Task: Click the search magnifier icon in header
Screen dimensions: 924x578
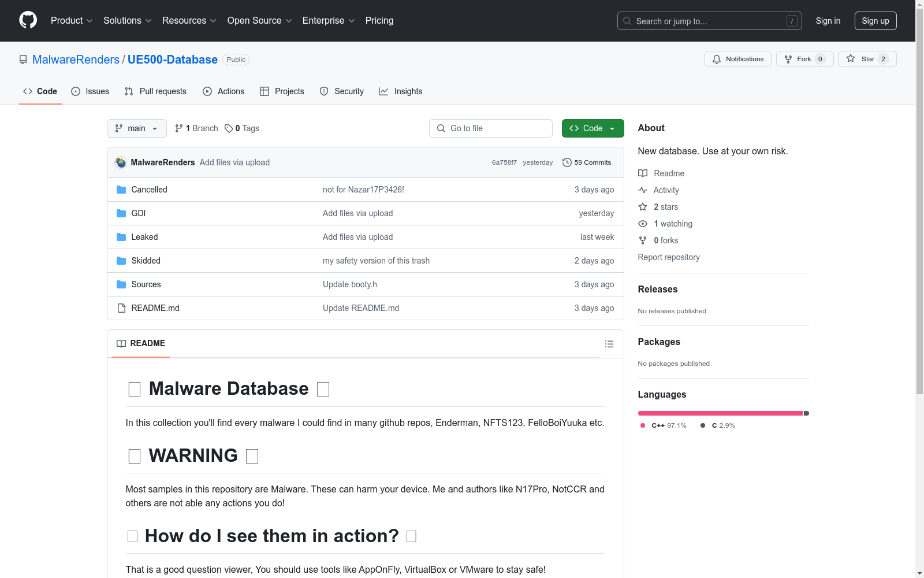Action: pos(627,21)
